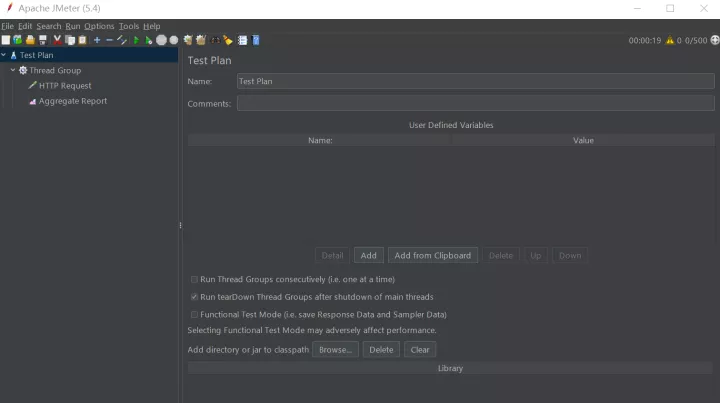Enable Functional Test Mode checkbox
Viewport: 720px width, 403px height.
pos(194,314)
